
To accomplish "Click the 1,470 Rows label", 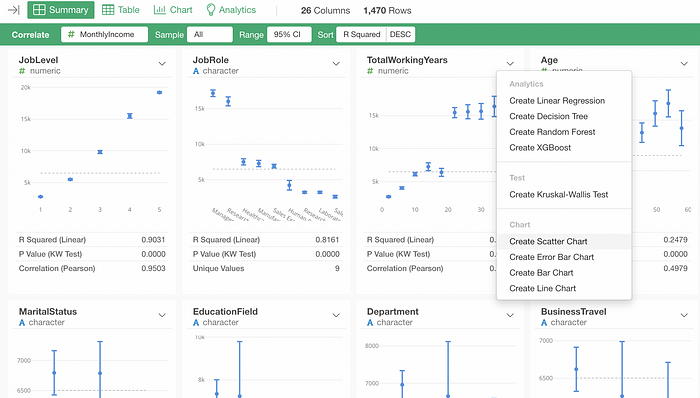I will click(388, 10).
